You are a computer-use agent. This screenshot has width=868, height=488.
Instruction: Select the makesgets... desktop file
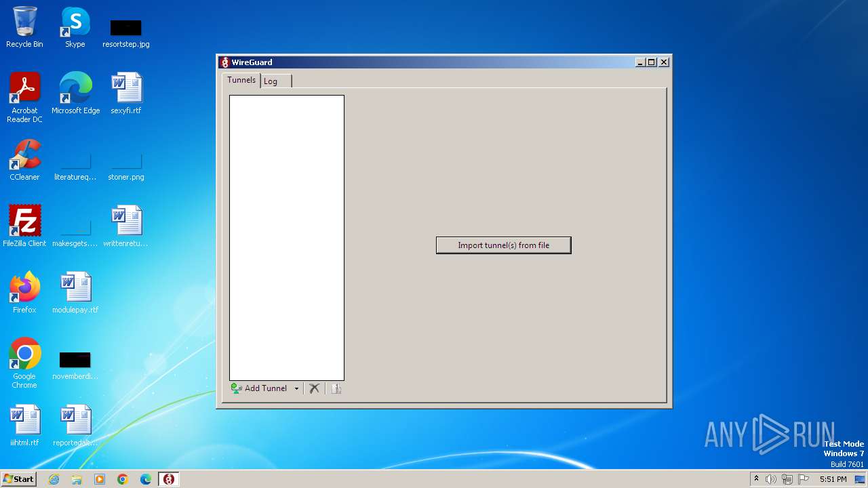pos(75,232)
